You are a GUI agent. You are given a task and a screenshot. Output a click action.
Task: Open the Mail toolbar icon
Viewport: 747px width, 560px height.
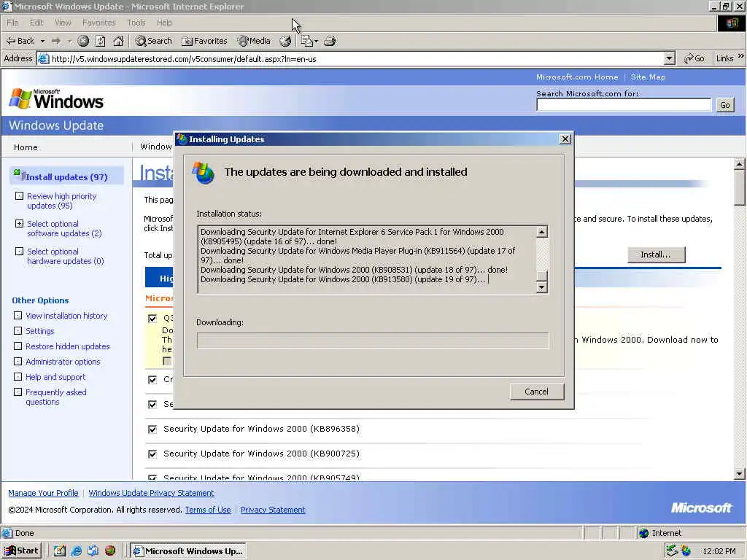(306, 41)
